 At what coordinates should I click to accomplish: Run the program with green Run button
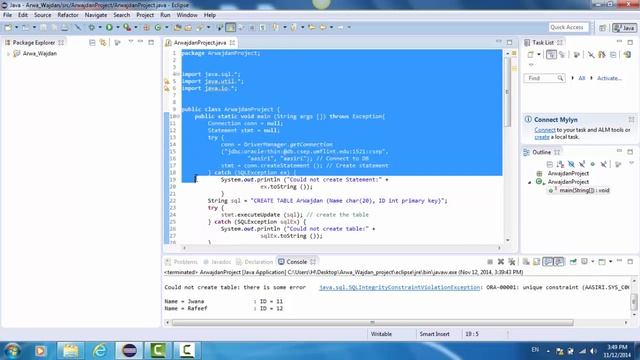click(x=109, y=27)
